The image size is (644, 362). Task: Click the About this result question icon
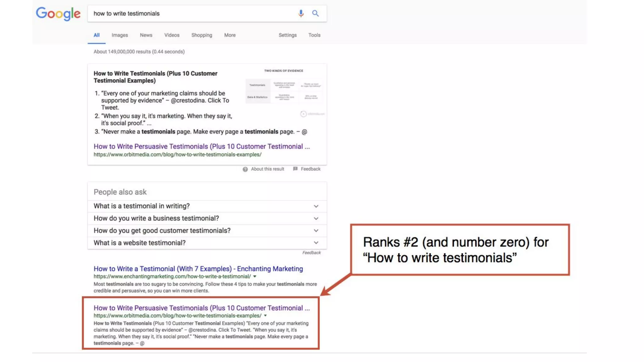coord(245,169)
